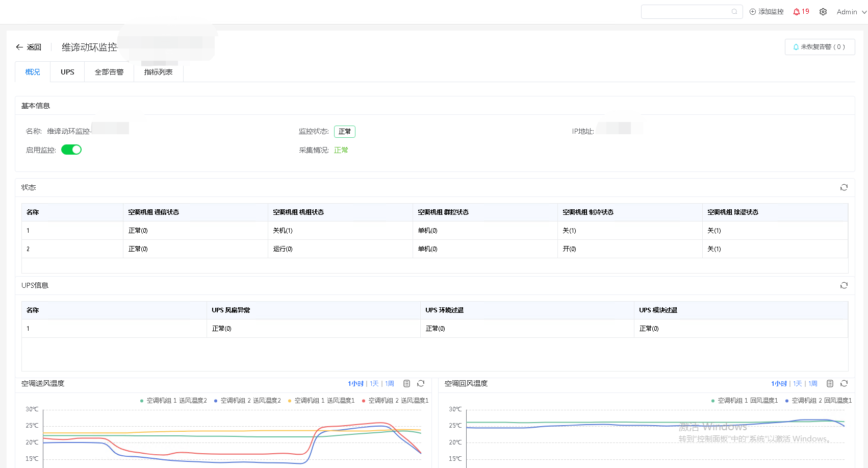Toggle legend 空调机组 1 回风温度1
This screenshot has width=868, height=468.
[745, 401]
